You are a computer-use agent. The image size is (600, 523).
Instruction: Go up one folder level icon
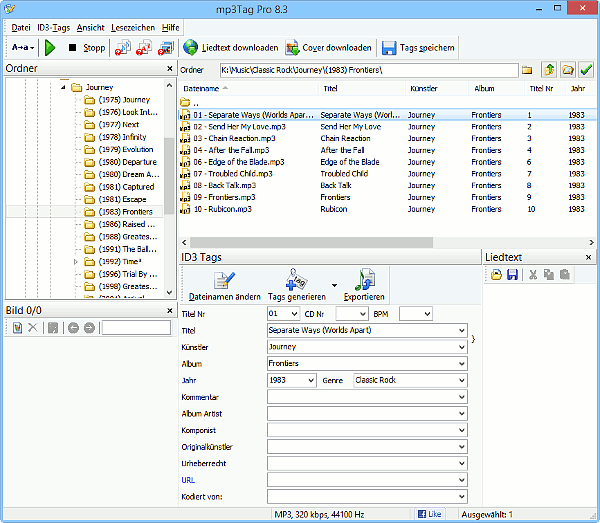coord(549,70)
